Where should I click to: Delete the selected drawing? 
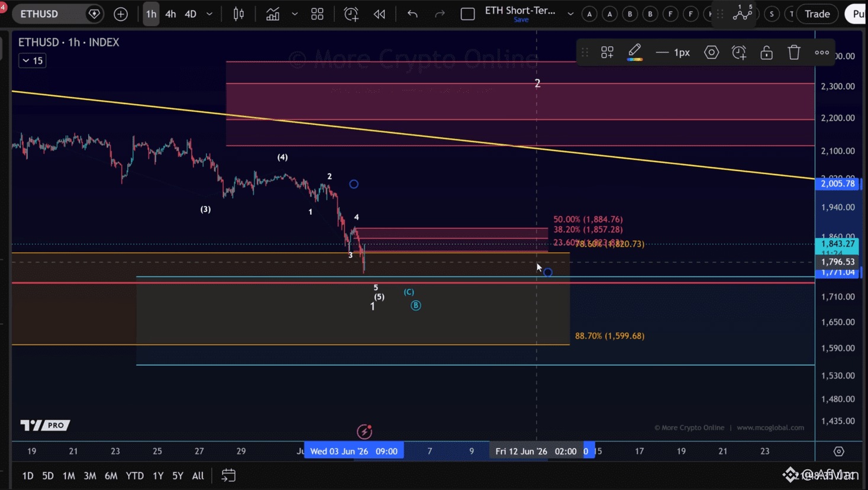[794, 53]
